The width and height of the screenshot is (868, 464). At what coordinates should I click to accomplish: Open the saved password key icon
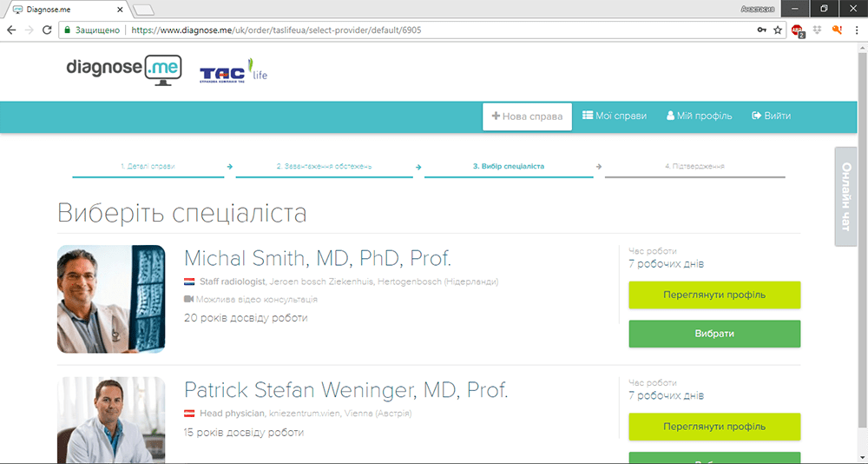coord(761,30)
